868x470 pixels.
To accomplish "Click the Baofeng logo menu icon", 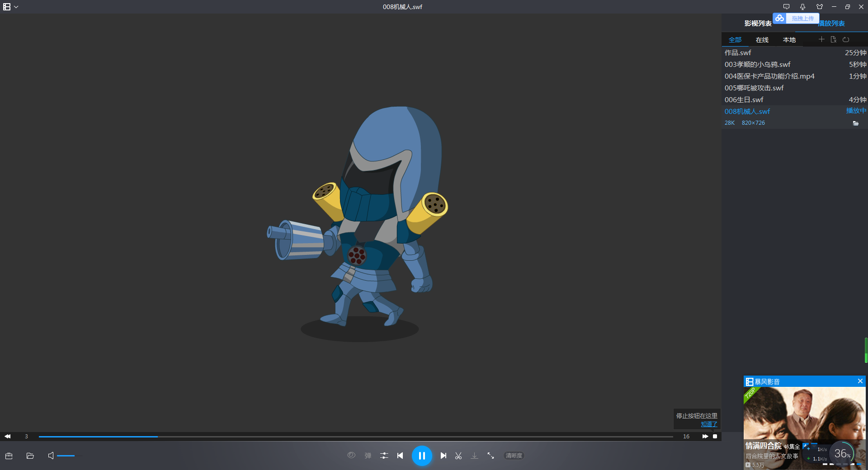I will [x=7, y=7].
